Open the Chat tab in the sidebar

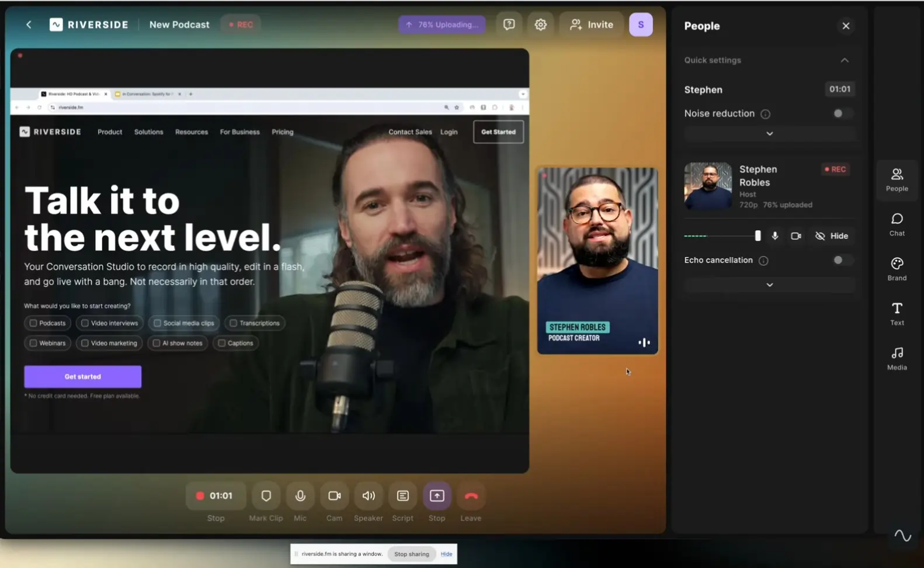(x=897, y=224)
